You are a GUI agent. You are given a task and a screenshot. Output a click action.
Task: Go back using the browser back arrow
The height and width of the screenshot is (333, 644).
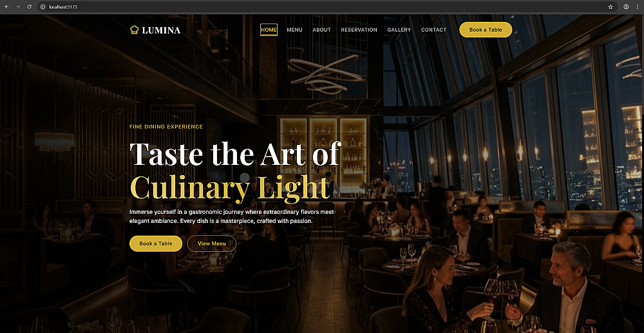(x=6, y=7)
